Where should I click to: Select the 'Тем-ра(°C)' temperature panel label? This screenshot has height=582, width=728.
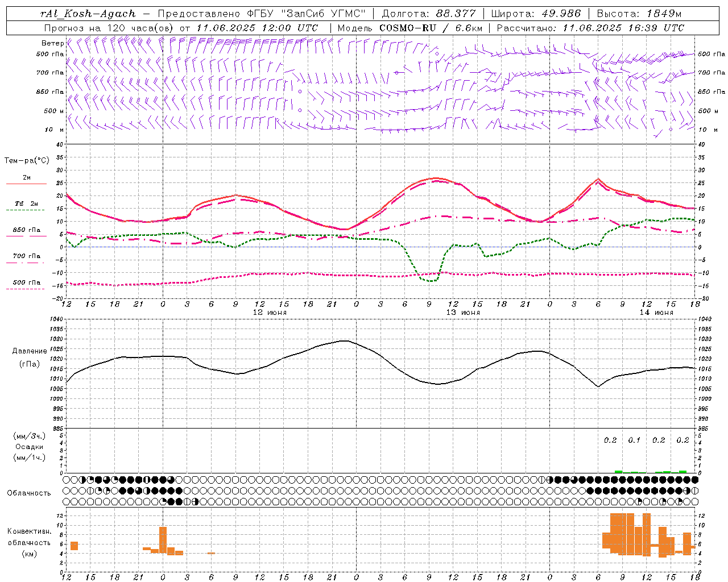pos(27,161)
